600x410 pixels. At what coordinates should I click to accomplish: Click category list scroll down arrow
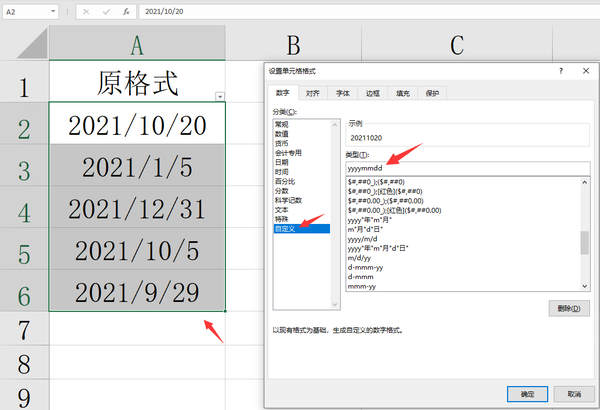[334, 304]
